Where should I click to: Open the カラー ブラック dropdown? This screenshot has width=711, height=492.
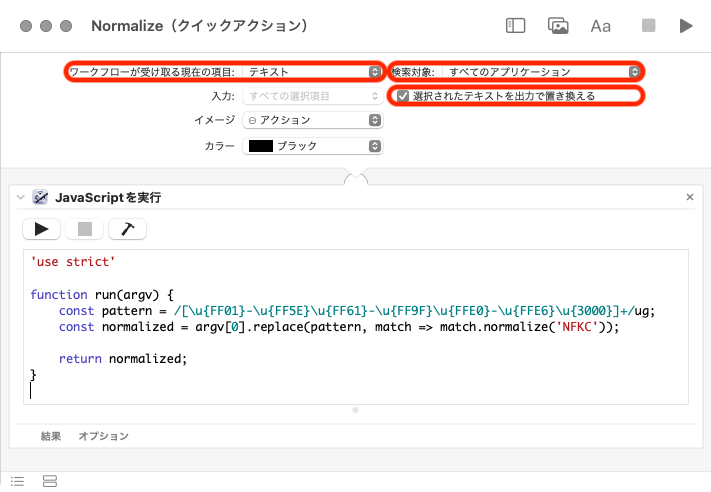coord(313,146)
